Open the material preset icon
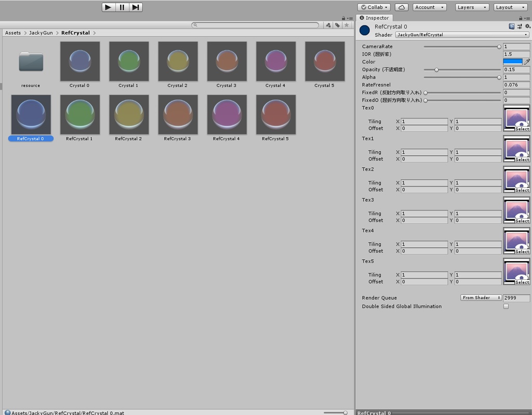 click(x=520, y=26)
